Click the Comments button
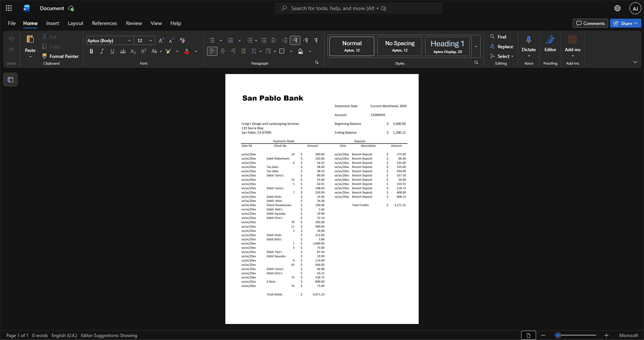Screen dimensions: 644x340 [590, 23]
